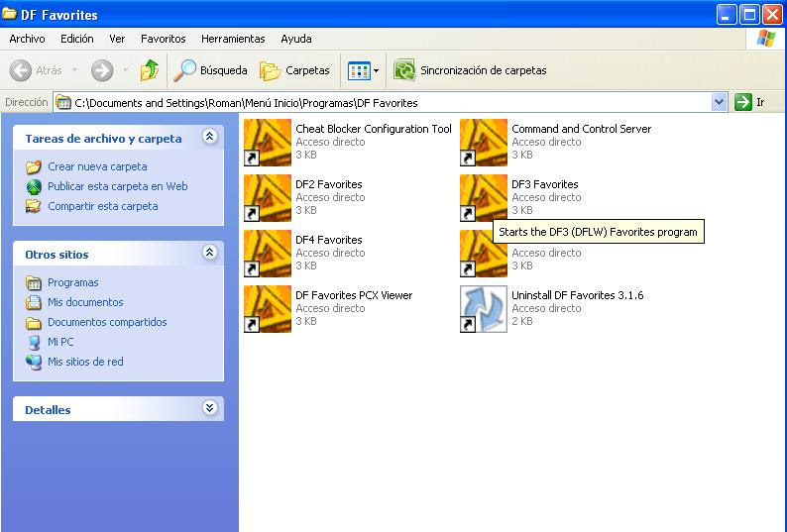Open the Ver menu
This screenshot has height=532, width=787.
tap(117, 39)
